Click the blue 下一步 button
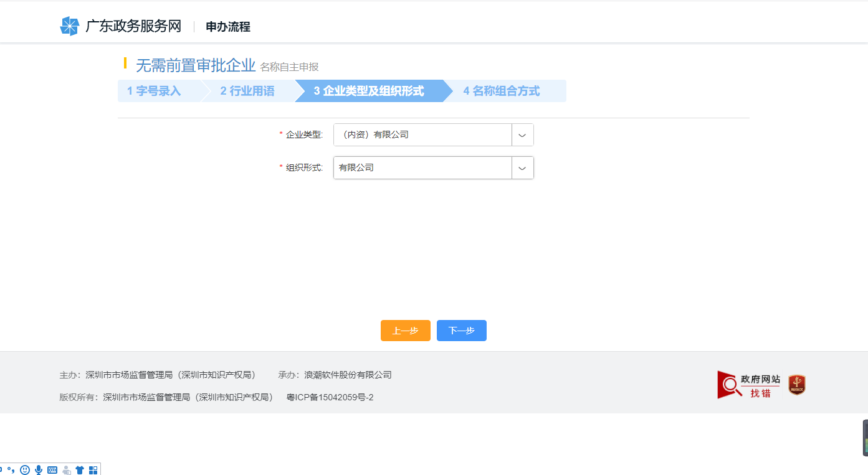 coord(461,330)
